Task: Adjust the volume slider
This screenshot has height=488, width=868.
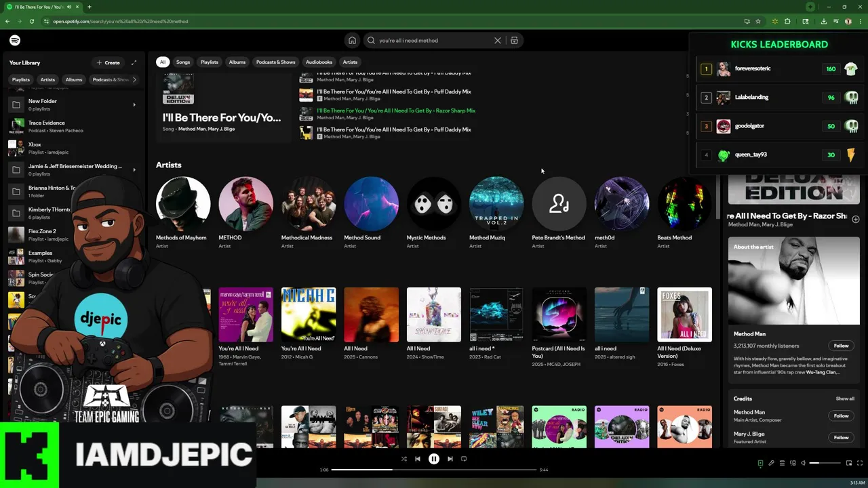Action: tap(824, 463)
